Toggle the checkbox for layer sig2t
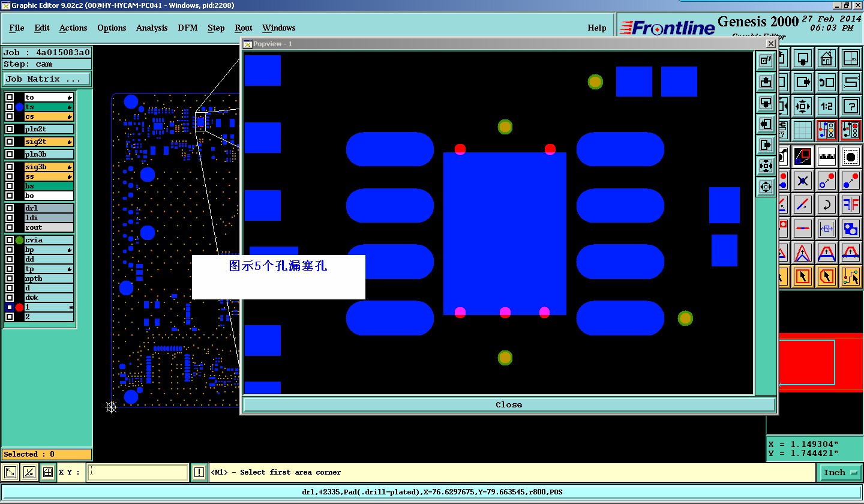The width and height of the screenshot is (864, 504). pos(10,142)
